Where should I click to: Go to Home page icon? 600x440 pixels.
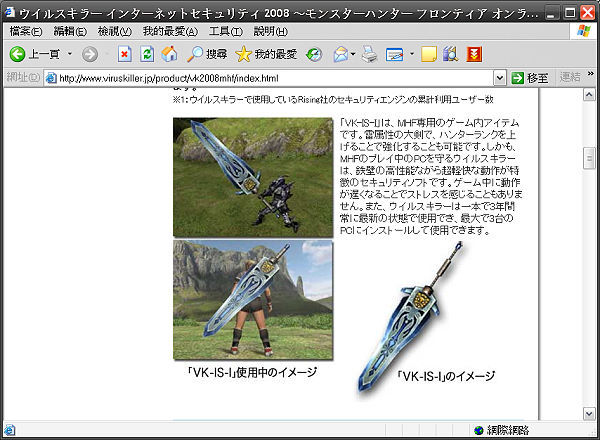[x=169, y=54]
